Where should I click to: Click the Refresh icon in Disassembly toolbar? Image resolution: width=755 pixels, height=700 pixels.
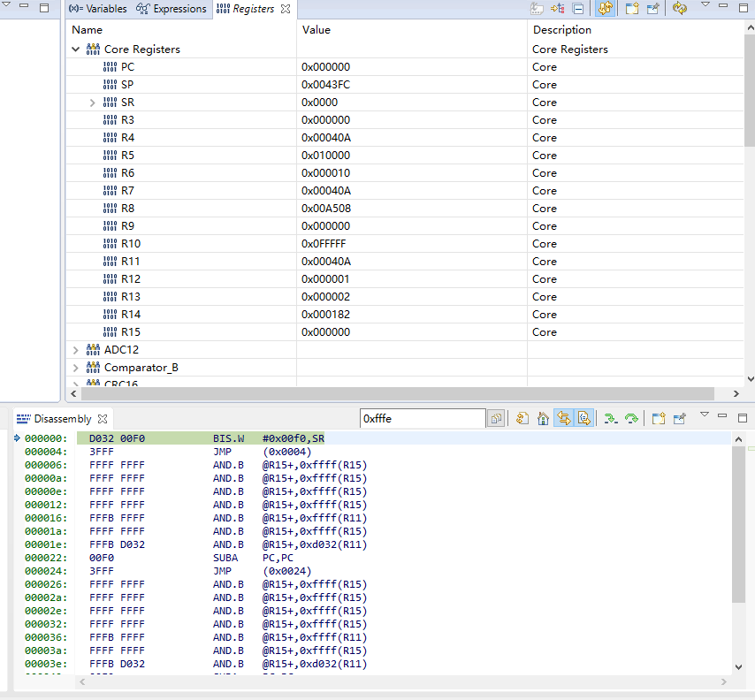coord(522,418)
